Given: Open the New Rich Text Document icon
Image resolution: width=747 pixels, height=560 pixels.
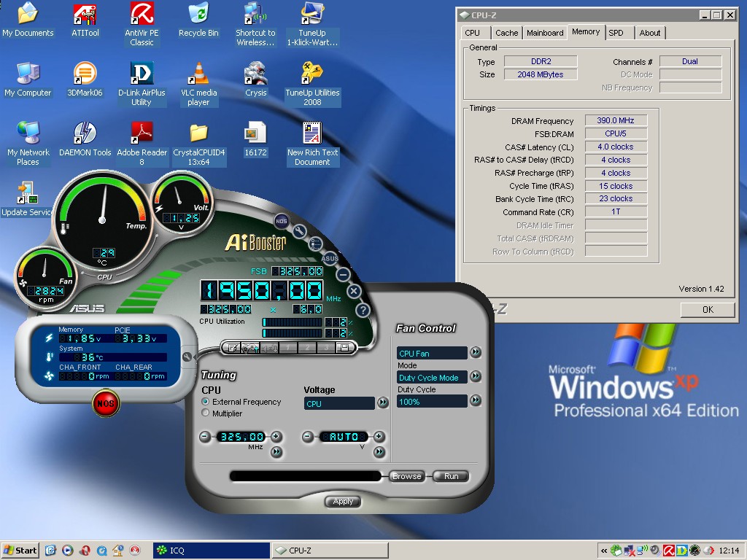Looking at the screenshot, I should [312, 144].
